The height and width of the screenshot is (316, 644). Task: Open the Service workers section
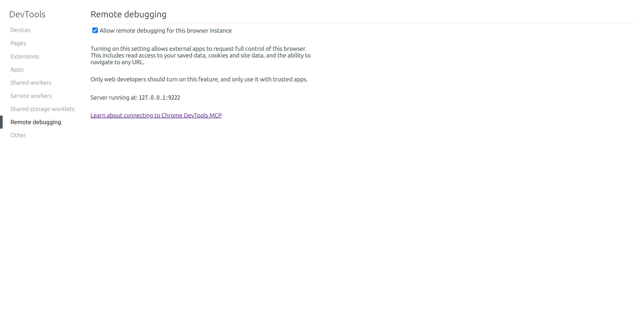tap(31, 96)
